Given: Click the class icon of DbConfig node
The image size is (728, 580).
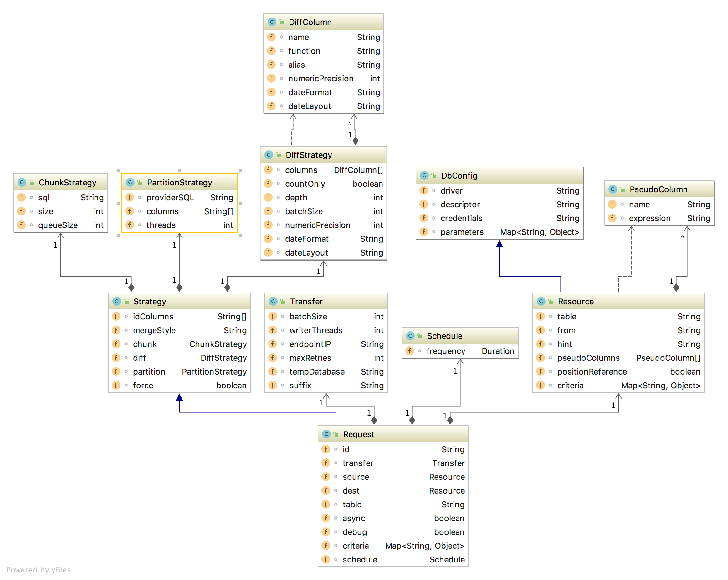Looking at the screenshot, I should [424, 176].
